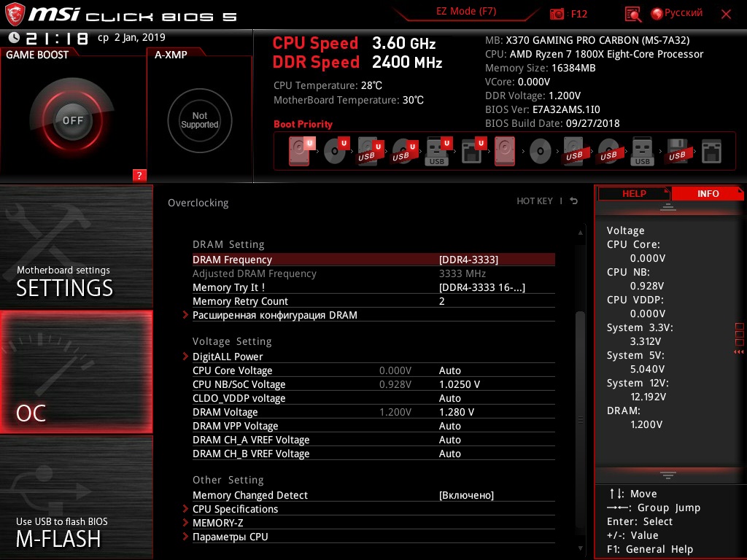Viewport: 747px width, 560px height.
Task: Close the BIOS with the X button
Action: pyautogui.click(x=726, y=15)
